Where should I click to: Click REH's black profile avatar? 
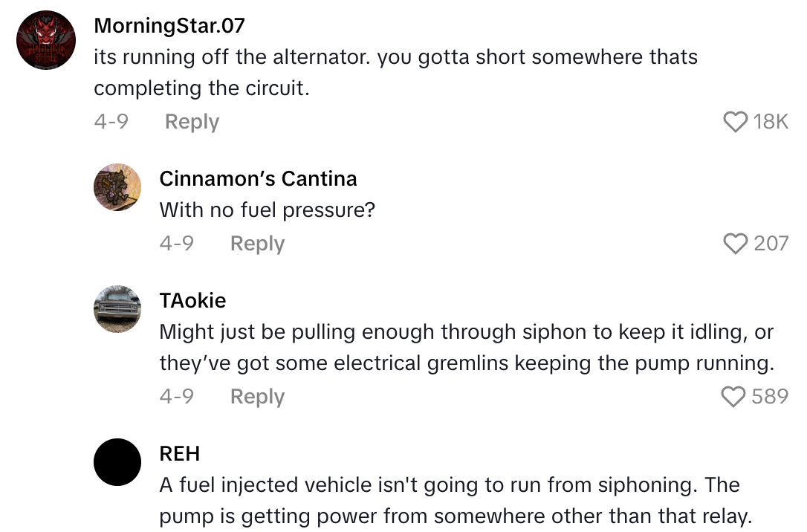click(117, 462)
